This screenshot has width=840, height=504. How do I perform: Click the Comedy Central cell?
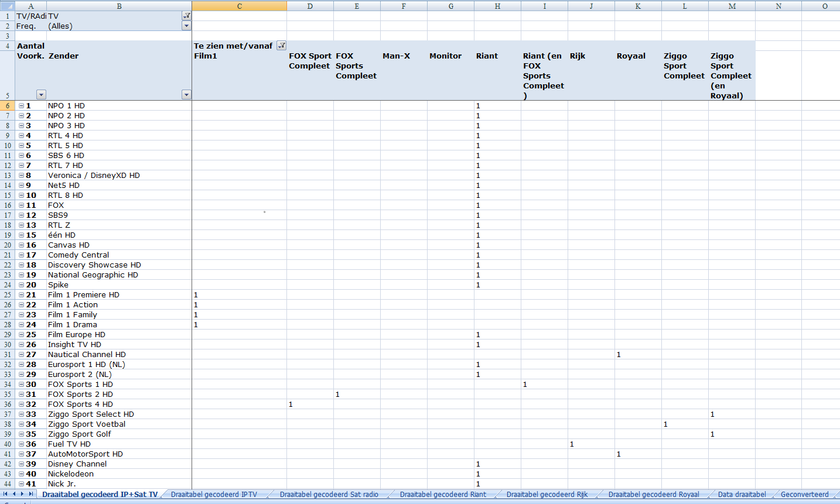point(119,255)
